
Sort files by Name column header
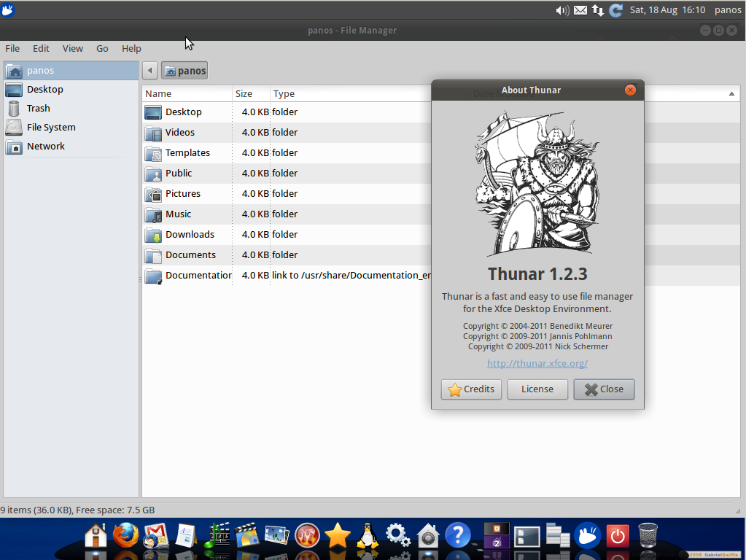[187, 94]
